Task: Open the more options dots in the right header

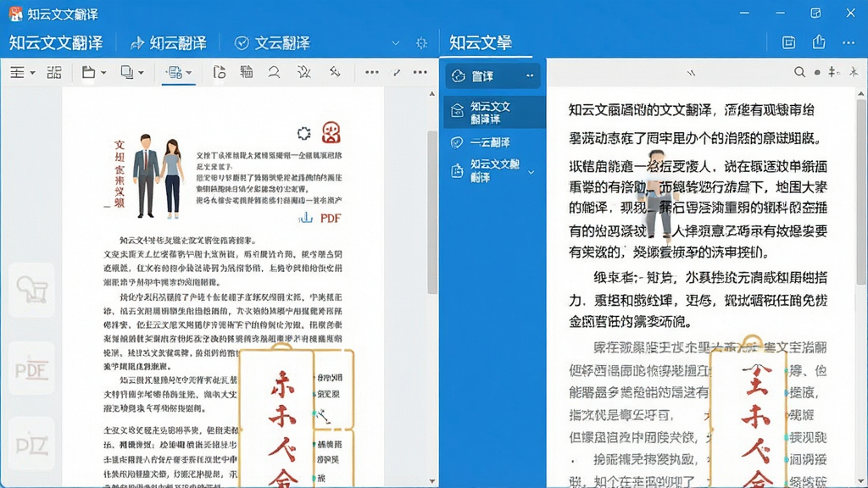Action: coord(849,42)
